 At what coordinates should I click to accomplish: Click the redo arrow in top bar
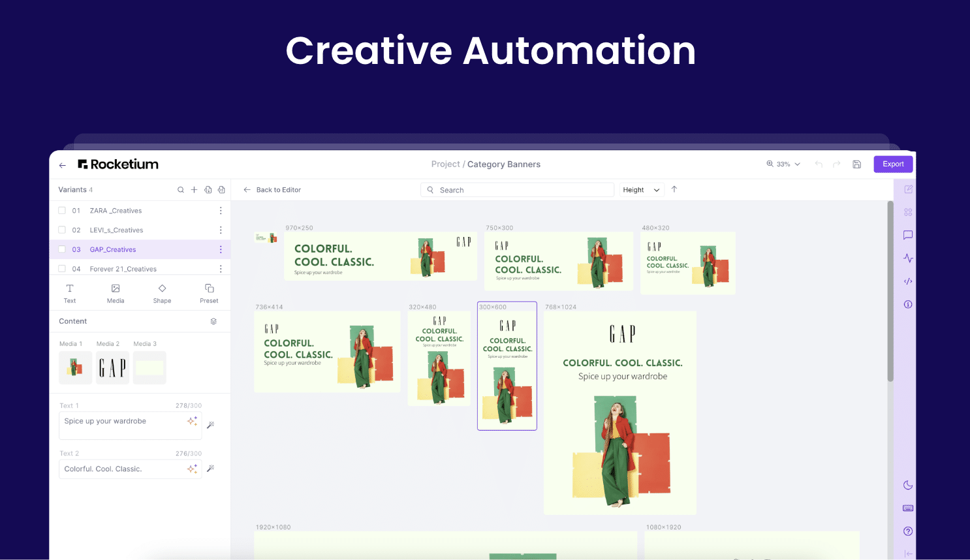coord(836,164)
